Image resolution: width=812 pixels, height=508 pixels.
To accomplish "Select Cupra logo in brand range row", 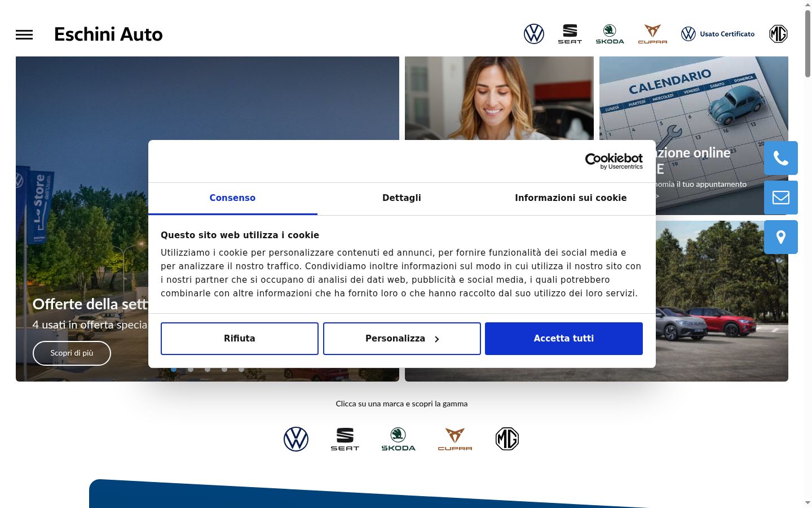I will [x=455, y=439].
